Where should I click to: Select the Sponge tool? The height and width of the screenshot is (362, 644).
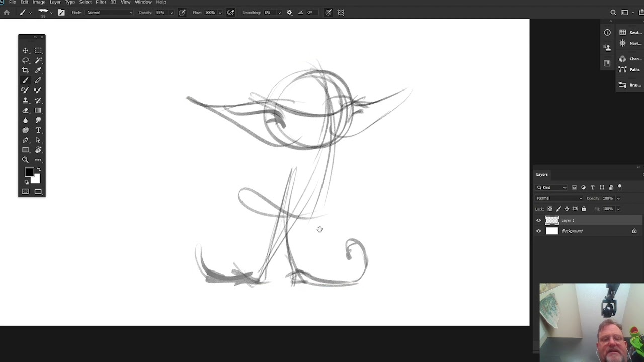point(25,130)
